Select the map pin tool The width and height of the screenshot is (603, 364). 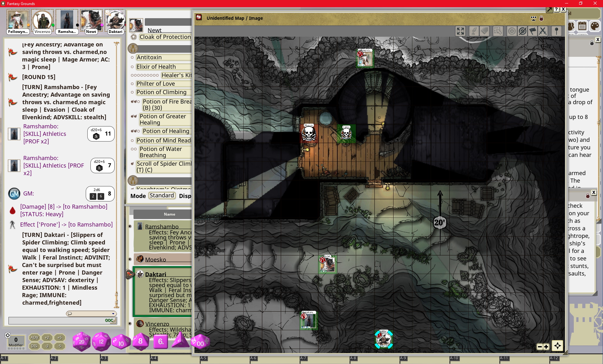coord(557,31)
